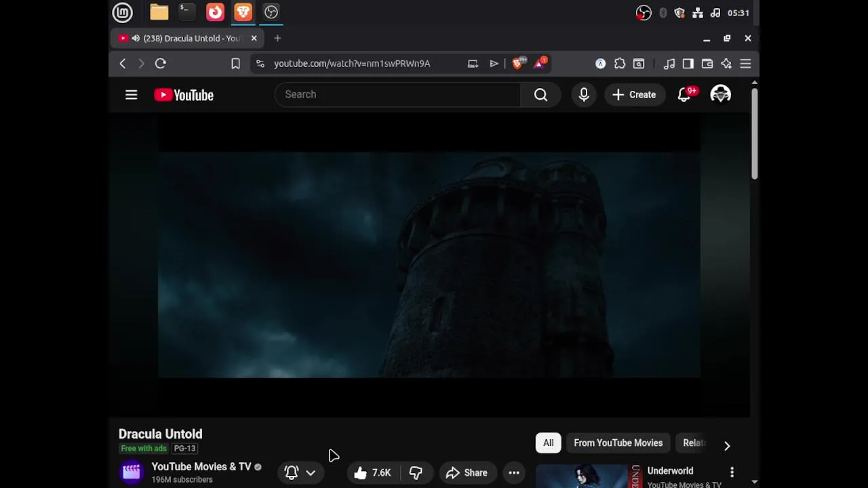This screenshot has height=488, width=868.
Task: Click the Free with ads badge
Action: pyautogui.click(x=144, y=449)
